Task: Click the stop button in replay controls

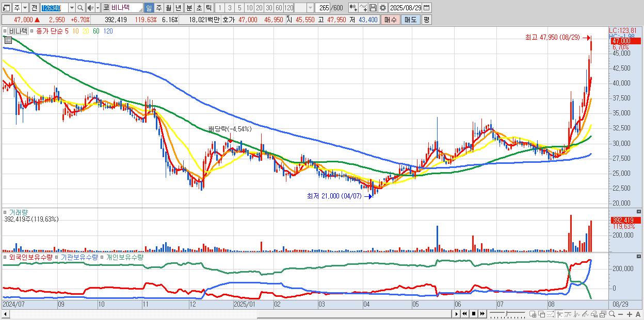Action: point(474,314)
